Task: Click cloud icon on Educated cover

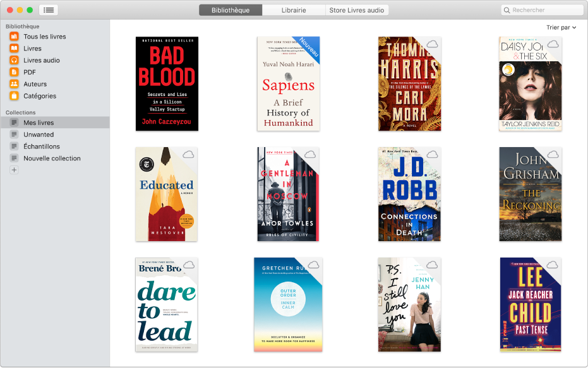Action: (188, 155)
